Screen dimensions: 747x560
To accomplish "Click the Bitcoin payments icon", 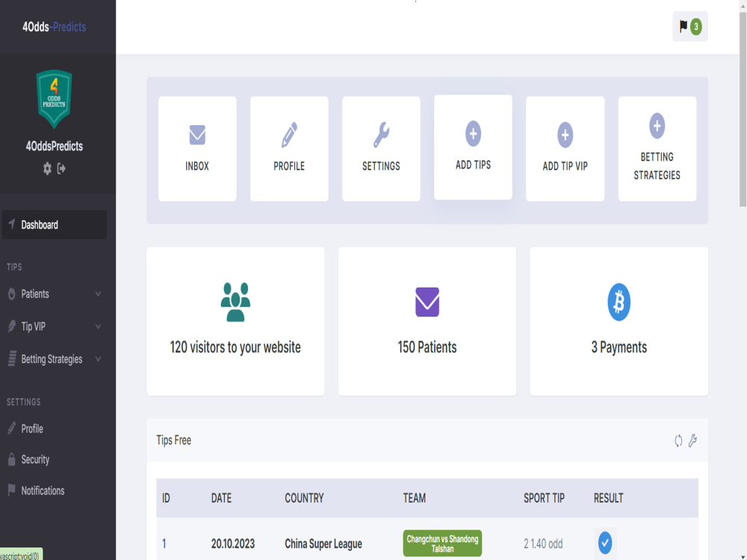I will pyautogui.click(x=619, y=302).
